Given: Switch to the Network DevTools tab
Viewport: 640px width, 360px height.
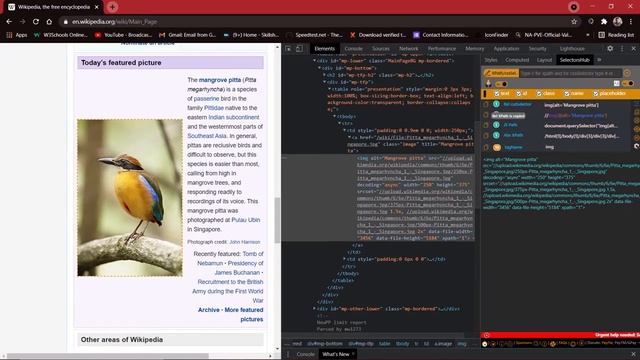Looking at the screenshot, I should tap(408, 49).
